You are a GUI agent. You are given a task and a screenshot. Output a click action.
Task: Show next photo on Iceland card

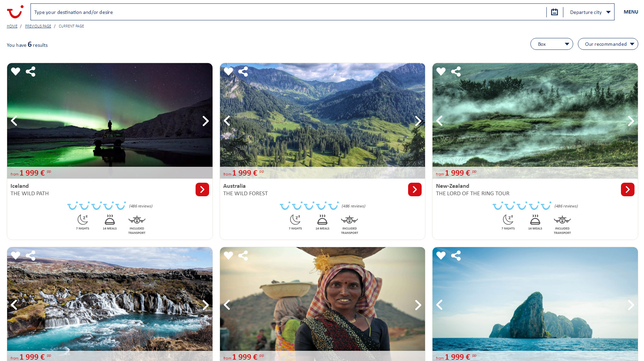click(x=205, y=121)
